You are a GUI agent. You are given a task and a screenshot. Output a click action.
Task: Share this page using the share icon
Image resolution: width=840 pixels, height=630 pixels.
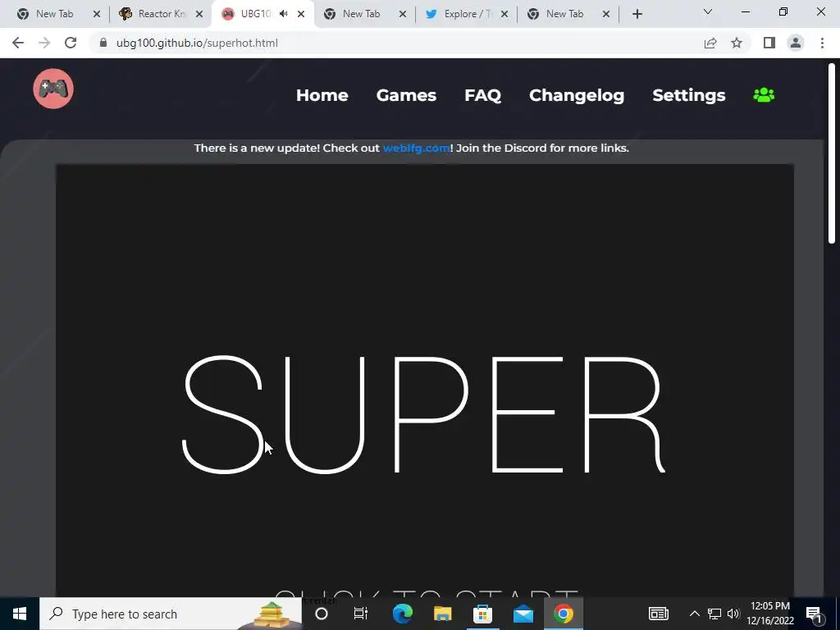click(x=710, y=43)
